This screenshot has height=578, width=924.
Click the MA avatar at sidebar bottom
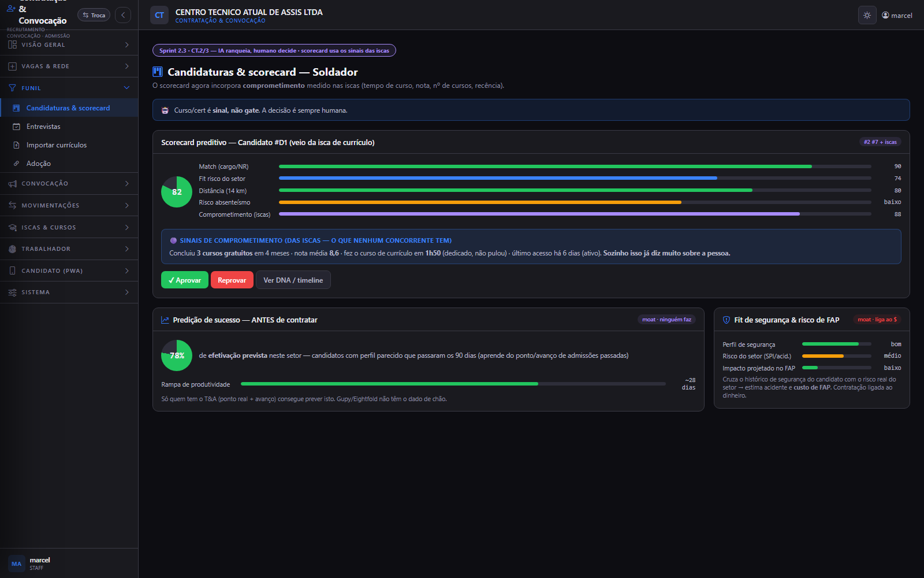[16, 564]
